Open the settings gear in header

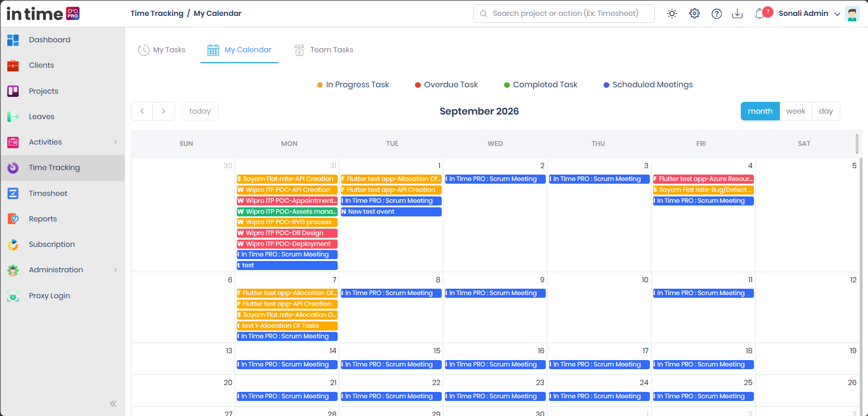click(694, 14)
